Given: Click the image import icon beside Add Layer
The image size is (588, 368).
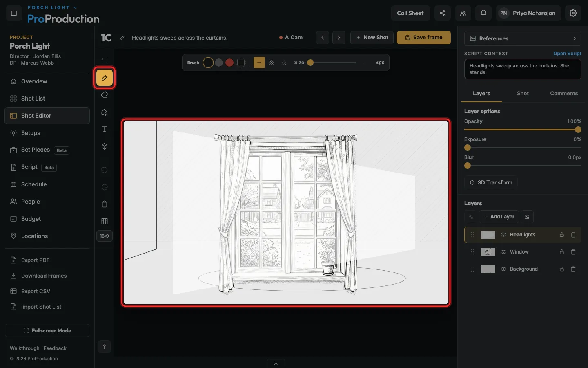Looking at the screenshot, I should (527, 217).
